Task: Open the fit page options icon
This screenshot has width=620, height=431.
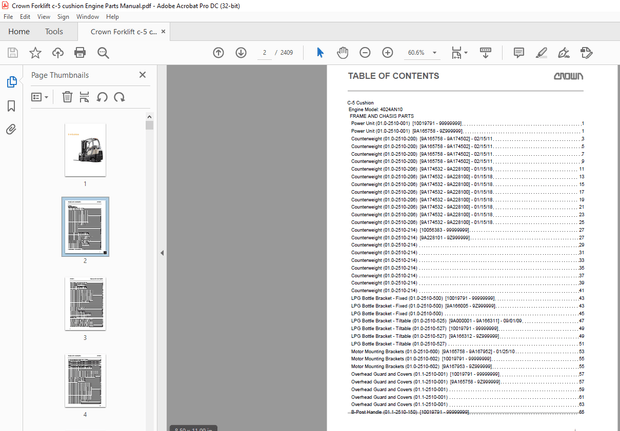Action: point(459,53)
